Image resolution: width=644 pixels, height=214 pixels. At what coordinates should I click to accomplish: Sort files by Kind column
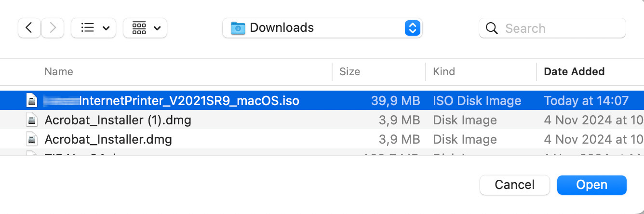coord(444,72)
